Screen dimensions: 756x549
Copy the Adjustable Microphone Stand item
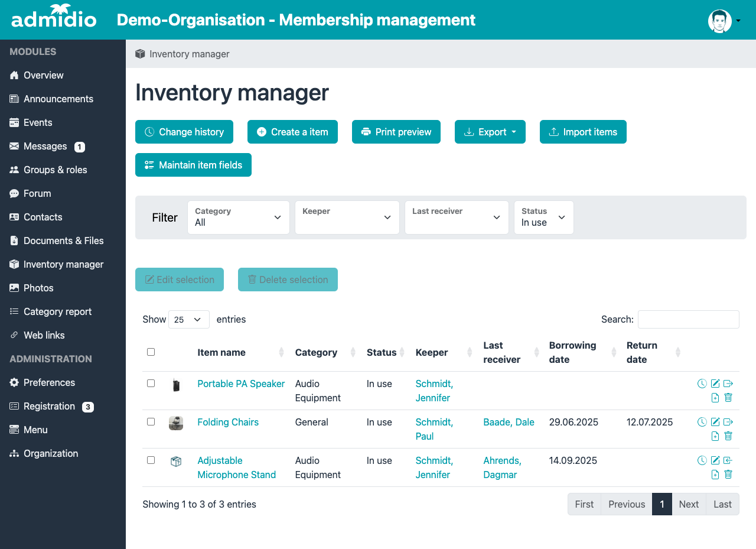[x=715, y=475]
